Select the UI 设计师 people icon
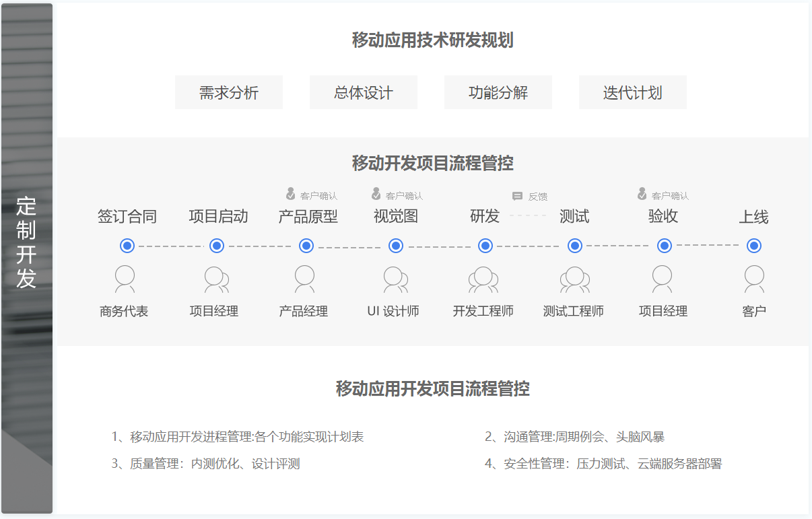The height and width of the screenshot is (519, 812). [395, 279]
